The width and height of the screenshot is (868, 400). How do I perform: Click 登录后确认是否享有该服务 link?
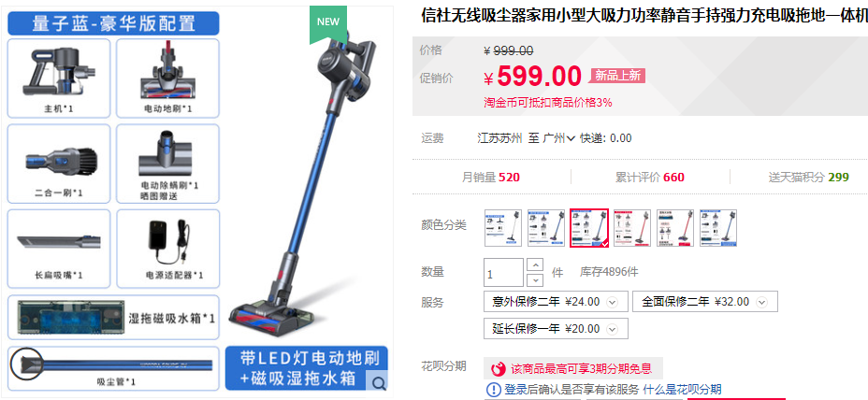(571, 390)
